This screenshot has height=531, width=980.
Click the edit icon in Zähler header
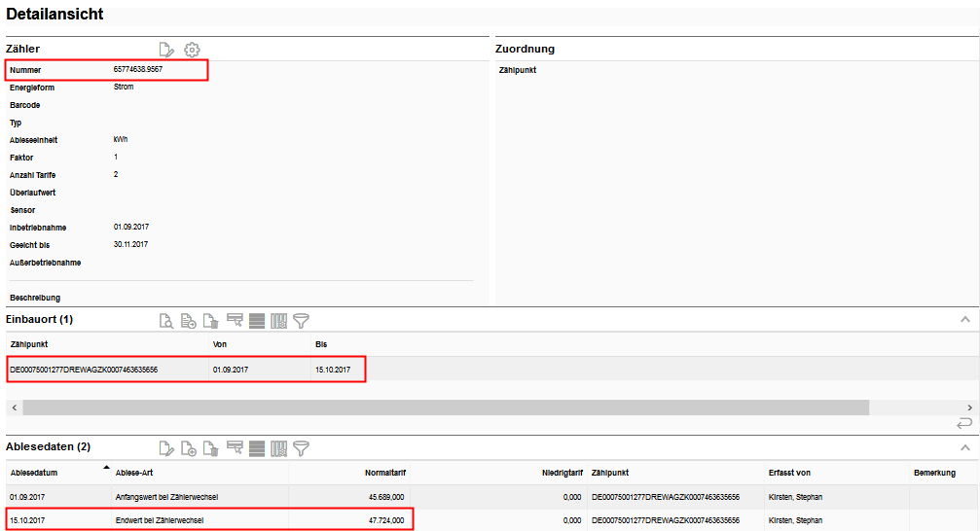[166, 50]
